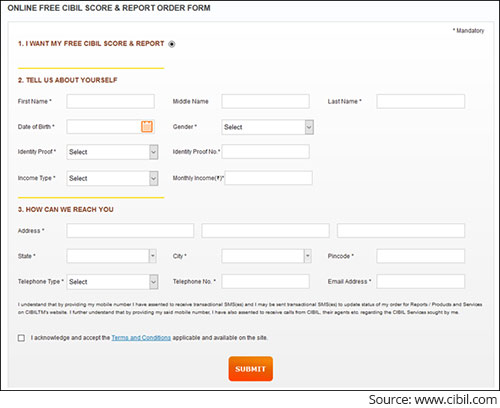Click the "3. HOW CAN WE REACH YOU" heading
Image resolution: width=500 pixels, height=408 pixels.
click(x=66, y=209)
